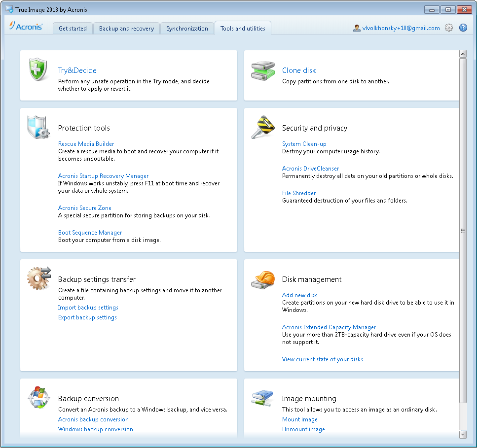Screen dimensions: 478x448
Task: Select the Tools and utilities tab
Action: pyautogui.click(x=243, y=28)
